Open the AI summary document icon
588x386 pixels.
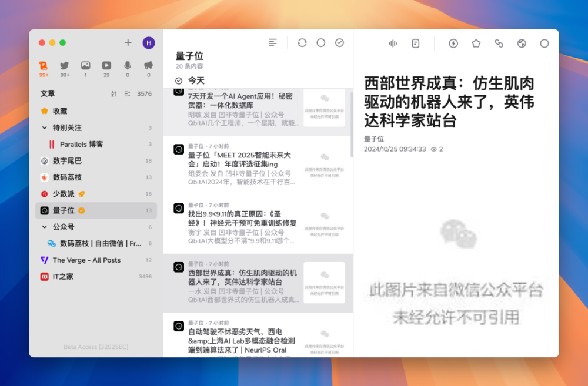(416, 43)
